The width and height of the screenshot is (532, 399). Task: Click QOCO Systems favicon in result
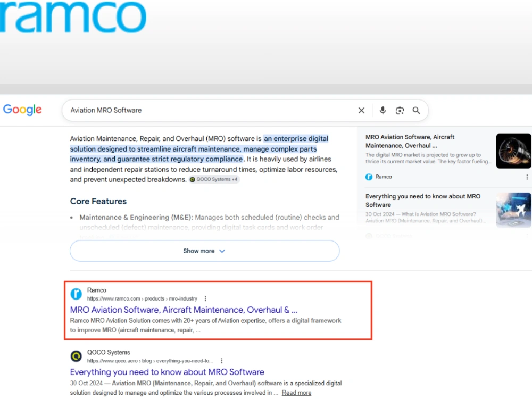tap(76, 356)
